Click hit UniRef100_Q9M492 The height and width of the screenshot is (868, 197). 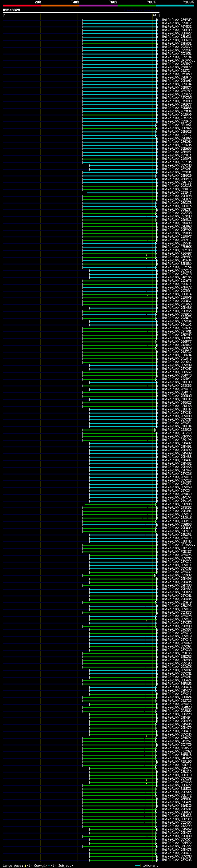tap(177, 443)
